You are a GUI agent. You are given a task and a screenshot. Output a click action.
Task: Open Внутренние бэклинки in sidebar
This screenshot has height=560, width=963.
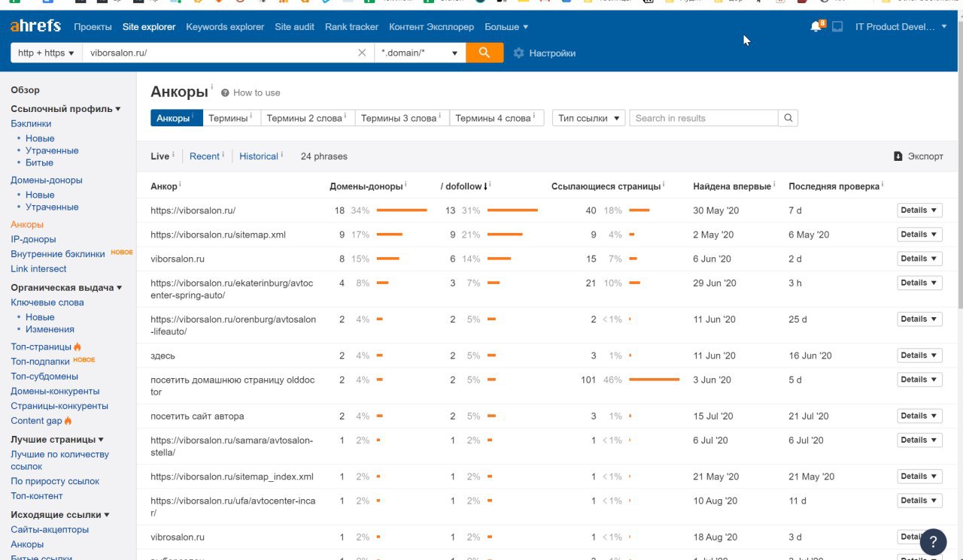coord(58,254)
